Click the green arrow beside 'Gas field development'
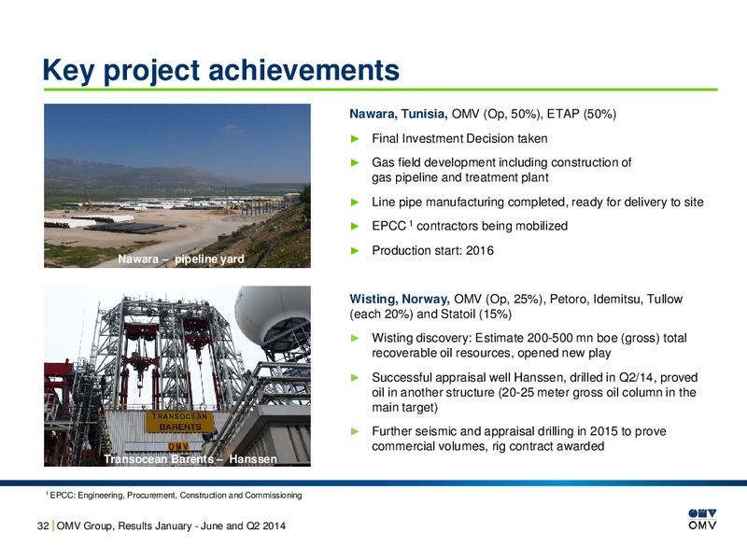The width and height of the screenshot is (747, 560). (x=355, y=162)
